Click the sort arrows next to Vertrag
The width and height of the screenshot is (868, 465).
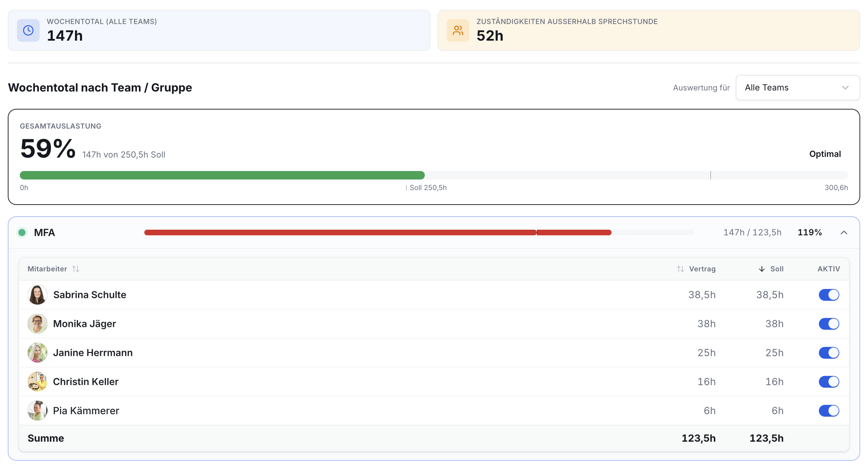(681, 269)
